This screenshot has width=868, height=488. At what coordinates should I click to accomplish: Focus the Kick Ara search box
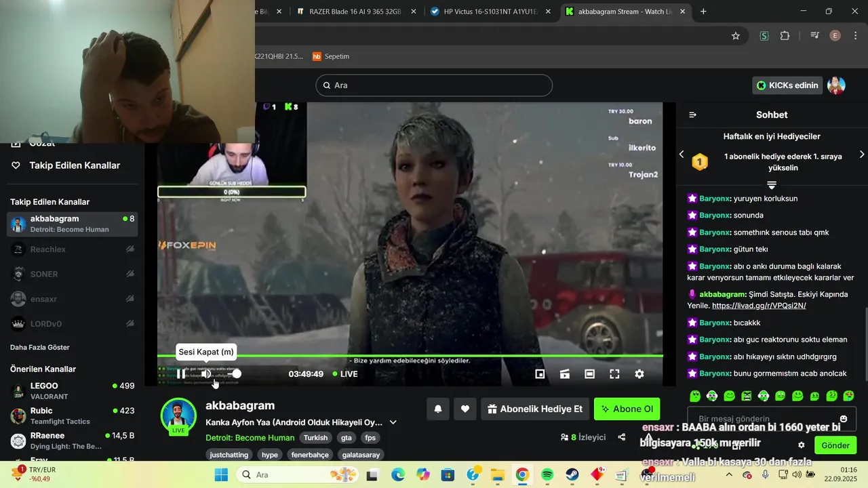pyautogui.click(x=434, y=85)
